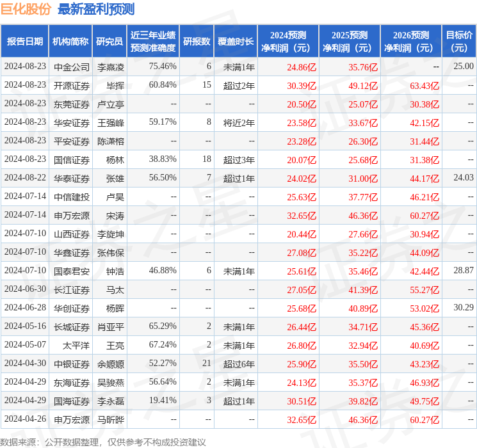Click the 覆盖时长 column header
Image resolution: width=477 pixels, height=448 pixels.
(236, 42)
